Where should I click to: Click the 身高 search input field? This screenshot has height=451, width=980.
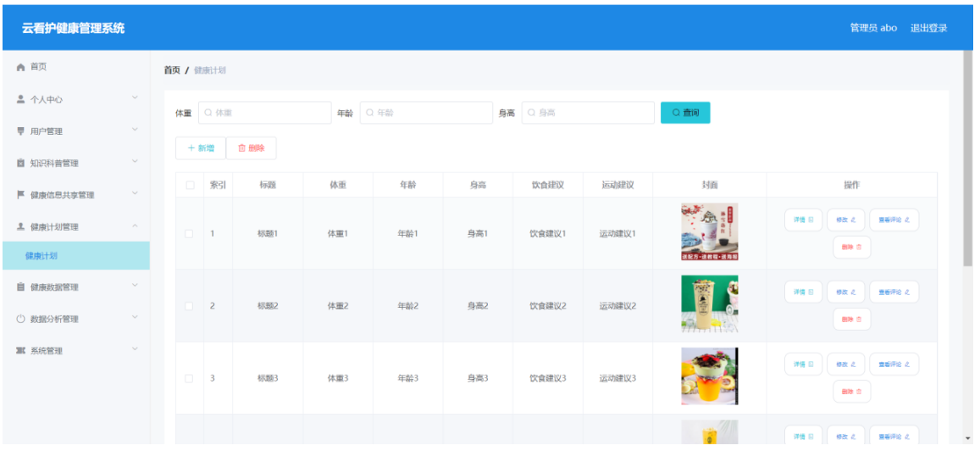pos(588,113)
